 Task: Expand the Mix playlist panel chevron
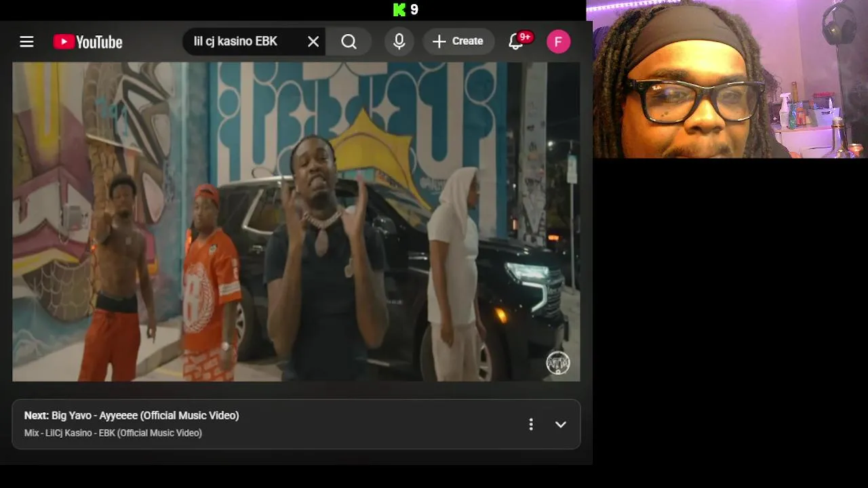tap(561, 424)
